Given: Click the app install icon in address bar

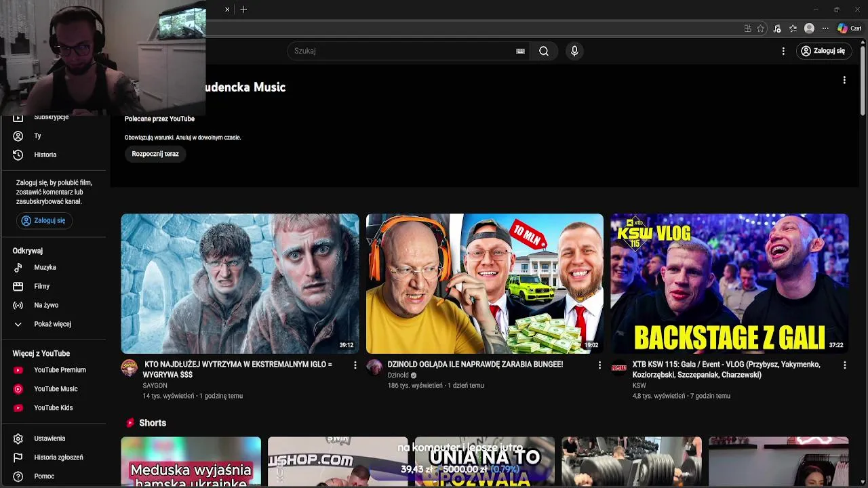Looking at the screenshot, I should click(747, 28).
